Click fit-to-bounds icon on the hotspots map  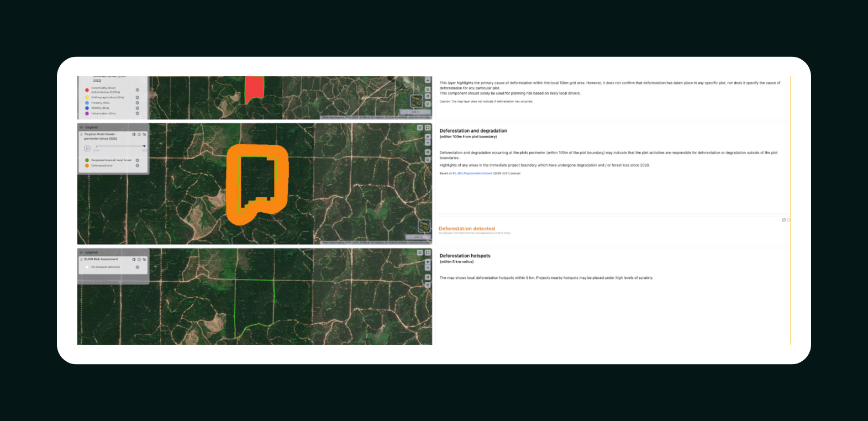point(420,252)
